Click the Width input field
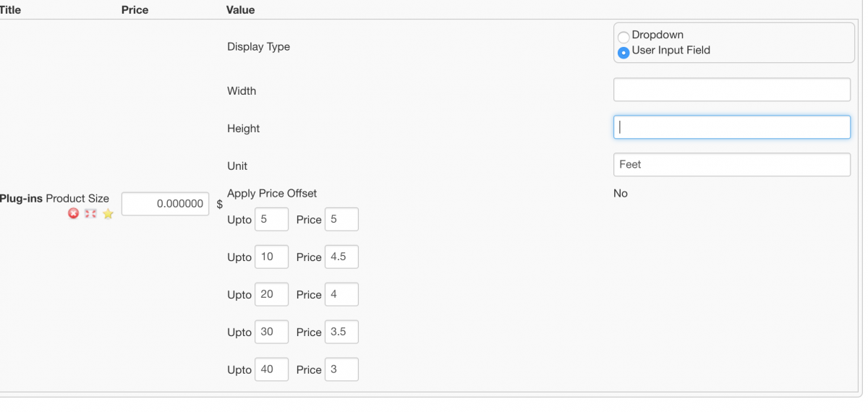This screenshot has height=412, width=868. pyautogui.click(x=731, y=90)
